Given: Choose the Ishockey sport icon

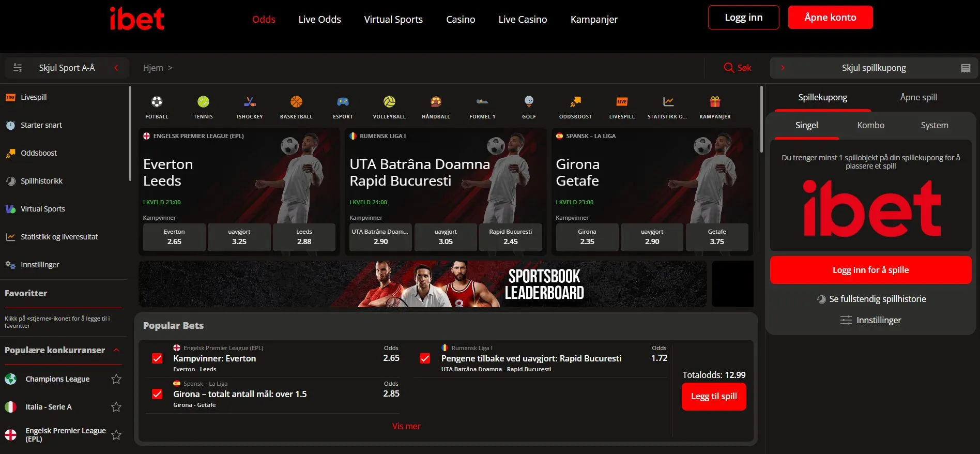Looking at the screenshot, I should [250, 102].
